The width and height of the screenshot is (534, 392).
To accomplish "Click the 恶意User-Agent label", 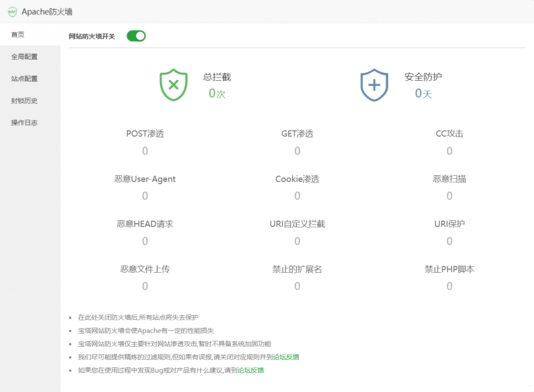I will pos(145,179).
